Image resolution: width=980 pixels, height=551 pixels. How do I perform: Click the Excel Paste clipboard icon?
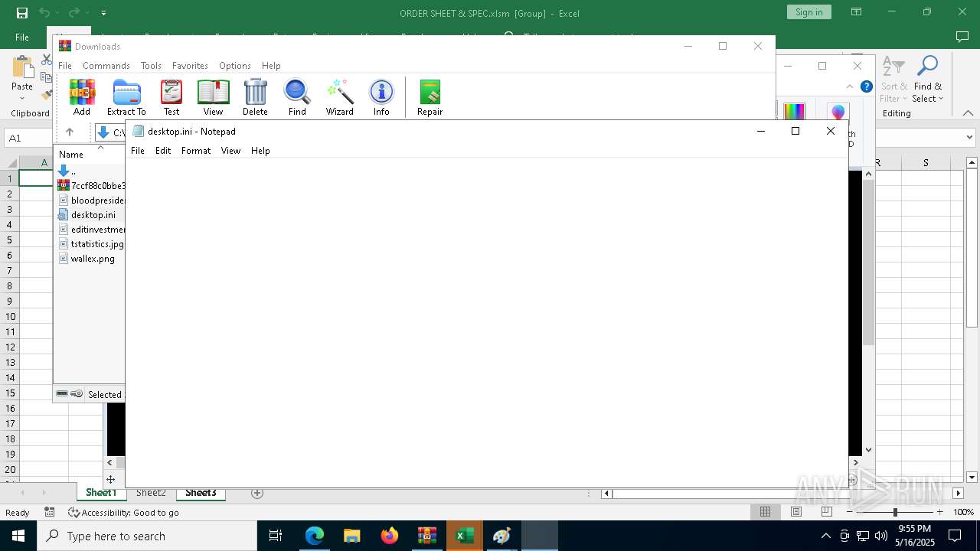tap(22, 67)
